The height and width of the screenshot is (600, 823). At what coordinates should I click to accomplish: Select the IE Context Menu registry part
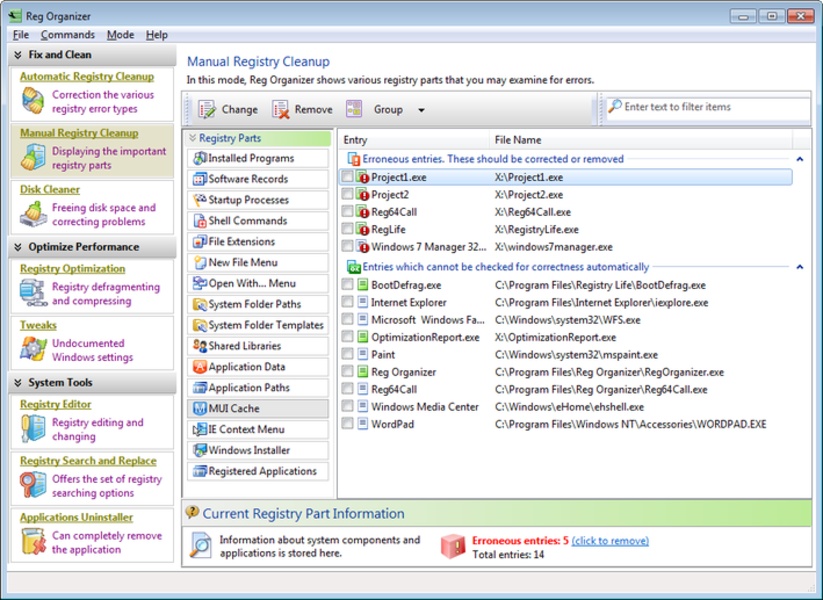258,429
